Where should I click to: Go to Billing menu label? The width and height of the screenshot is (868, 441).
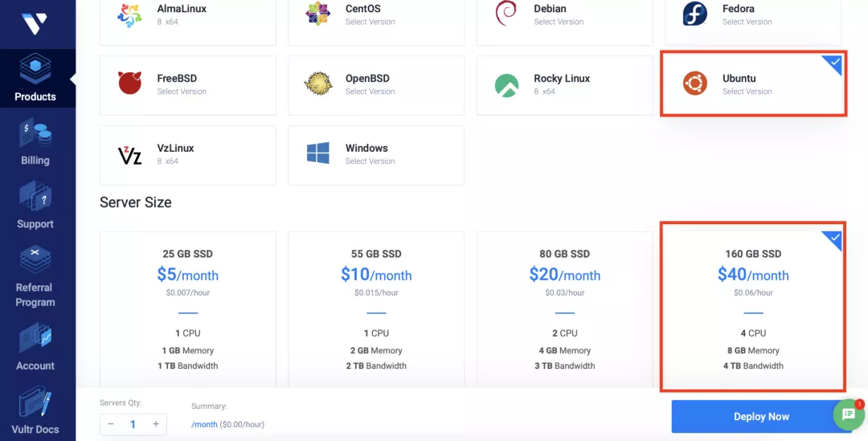pyautogui.click(x=35, y=161)
